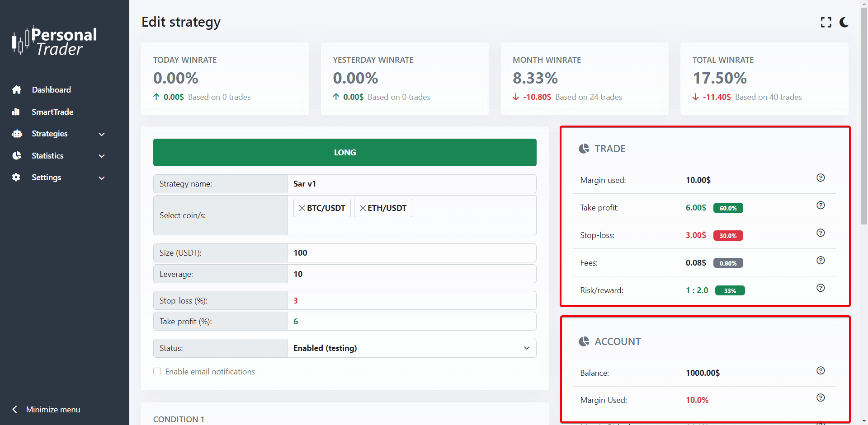Screen dimensions: 868x425
Task: Enable email notifications checkbox
Action: tap(157, 372)
